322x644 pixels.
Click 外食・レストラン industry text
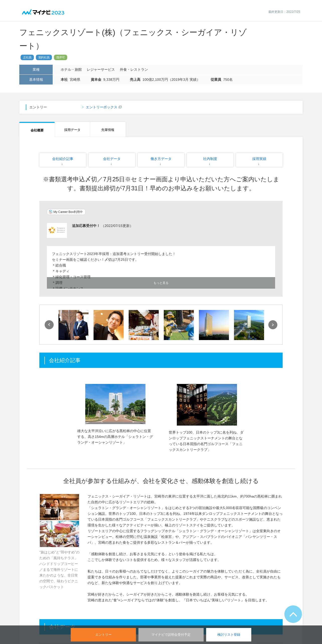click(x=134, y=69)
